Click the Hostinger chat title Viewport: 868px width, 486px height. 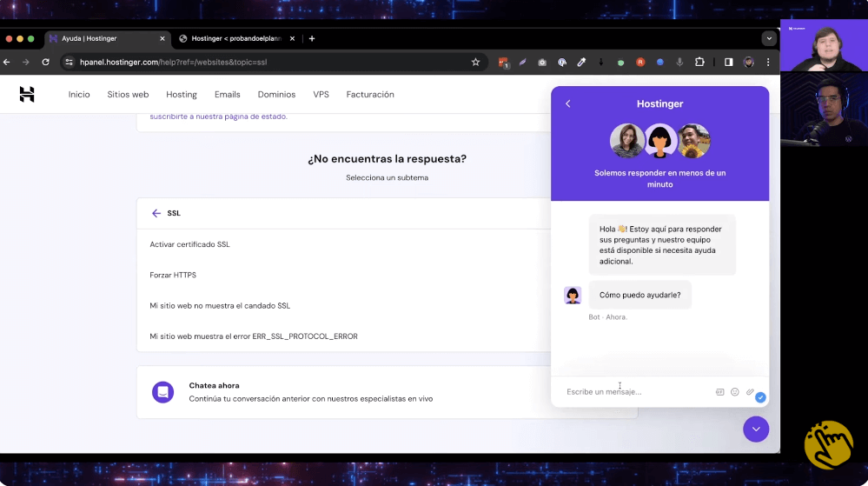[659, 103]
